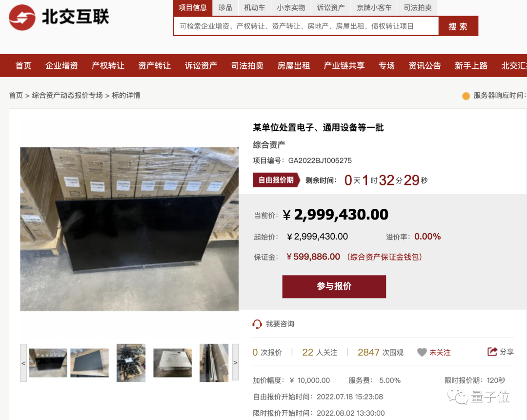Click the 分享 share icon
Viewport: 527px width, 420px height.
(492, 352)
